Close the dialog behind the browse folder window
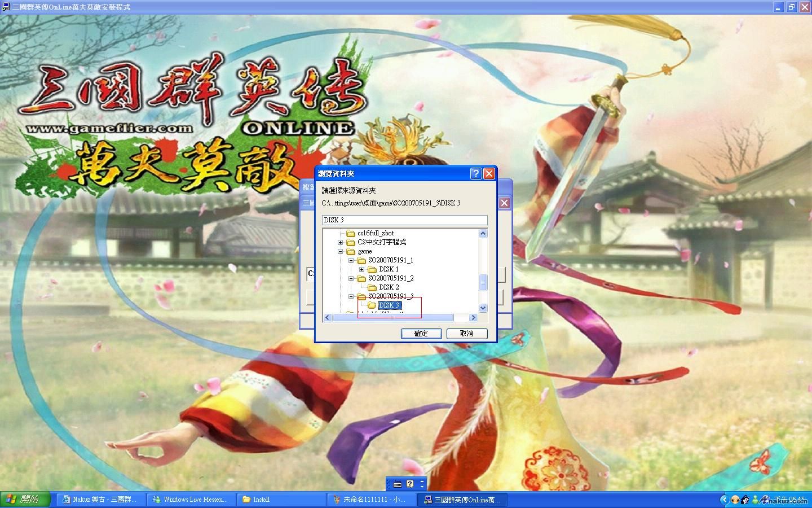 (504, 203)
